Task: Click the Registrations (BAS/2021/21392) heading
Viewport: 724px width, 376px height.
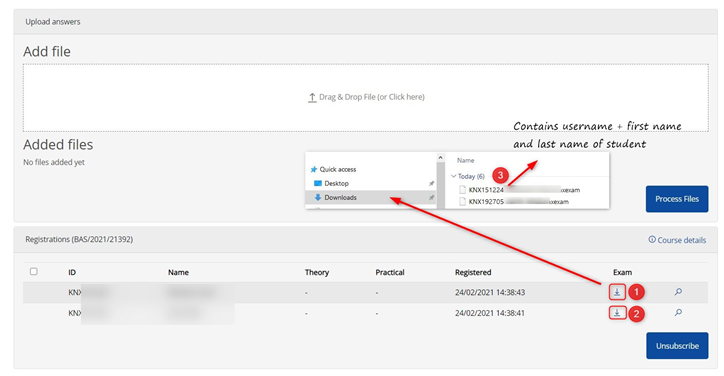Action: [x=79, y=239]
